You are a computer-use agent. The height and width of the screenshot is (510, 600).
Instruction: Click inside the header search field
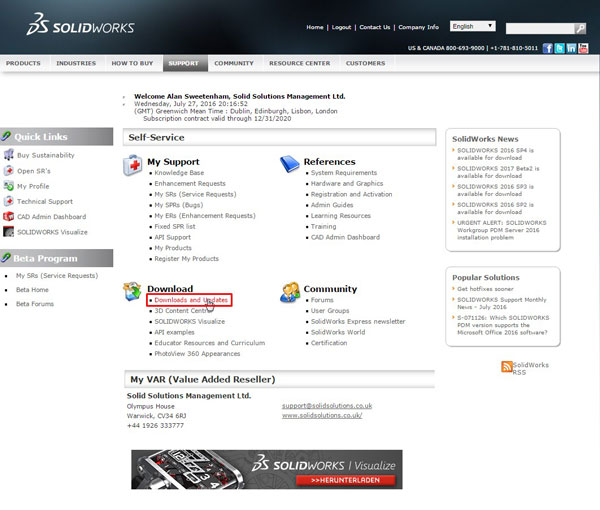click(x=538, y=29)
